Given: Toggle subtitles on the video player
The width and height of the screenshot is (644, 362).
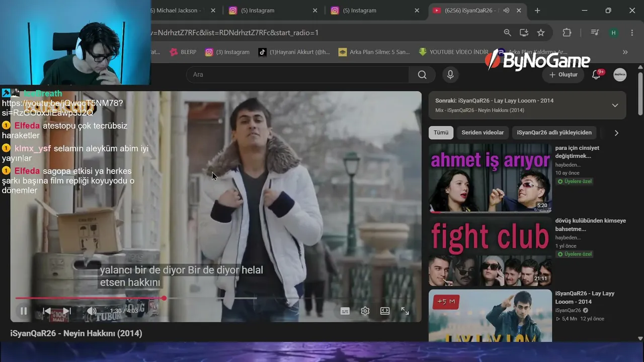Looking at the screenshot, I should click(x=345, y=311).
